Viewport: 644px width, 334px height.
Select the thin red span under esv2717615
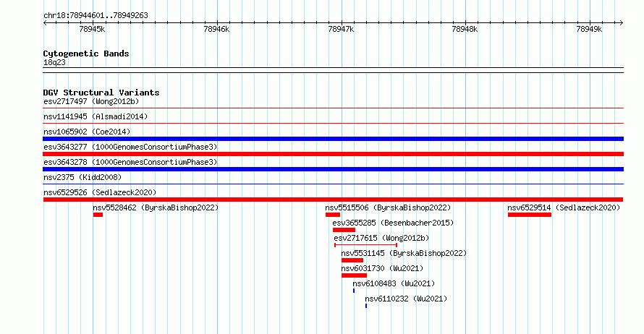365,245
